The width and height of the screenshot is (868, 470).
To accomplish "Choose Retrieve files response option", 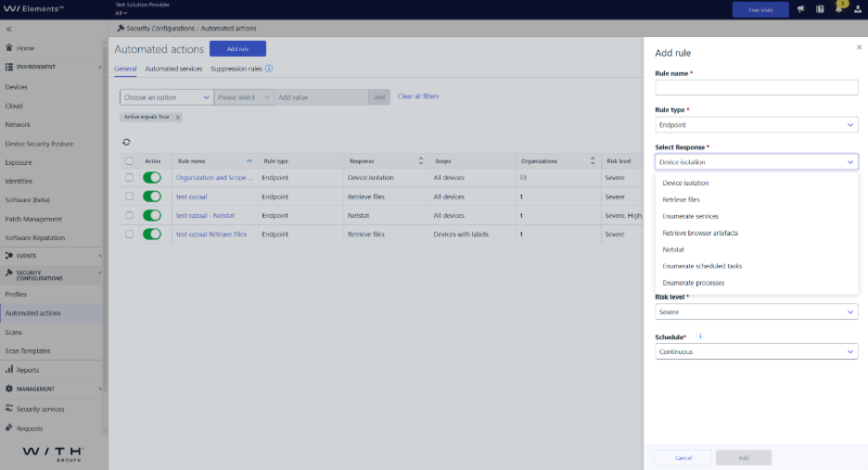I will click(x=756, y=199).
